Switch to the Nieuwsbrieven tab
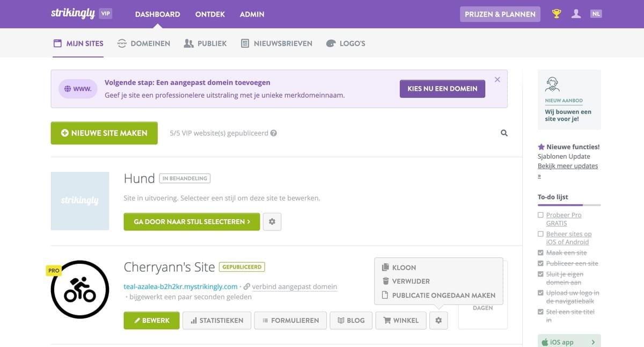 click(276, 44)
